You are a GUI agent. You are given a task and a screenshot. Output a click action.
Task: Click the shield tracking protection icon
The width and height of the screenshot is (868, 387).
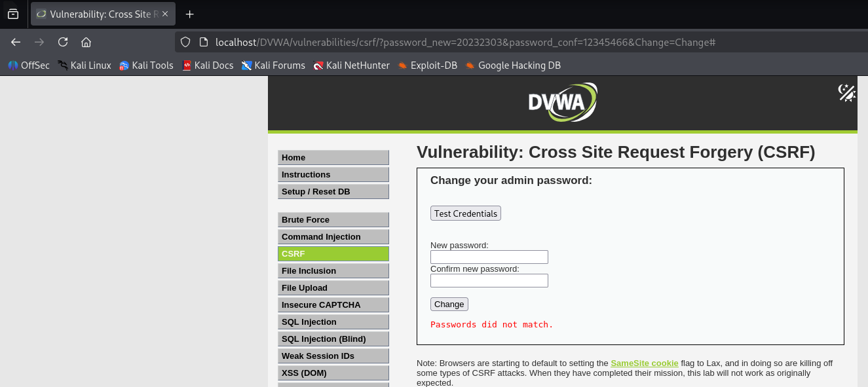tap(185, 42)
